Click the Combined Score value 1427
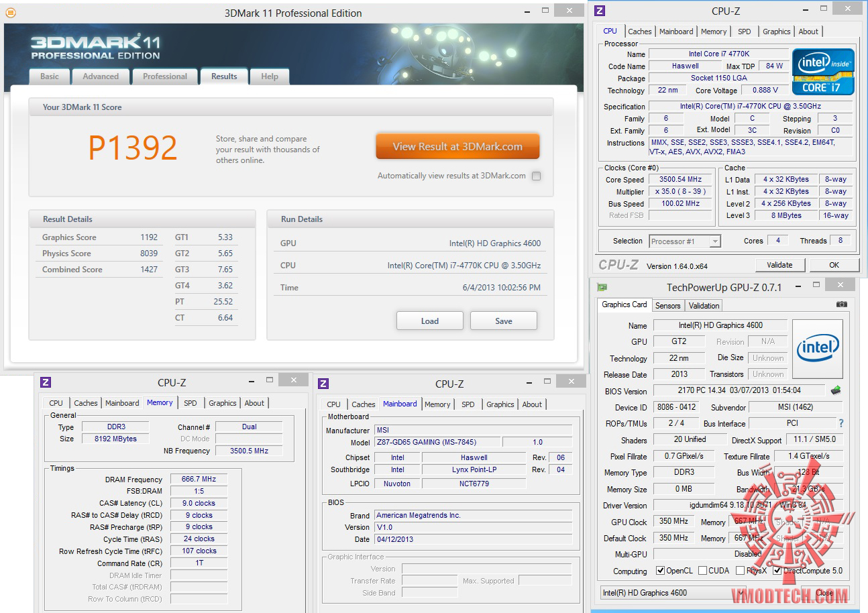This screenshot has height=613, width=868. click(x=149, y=270)
